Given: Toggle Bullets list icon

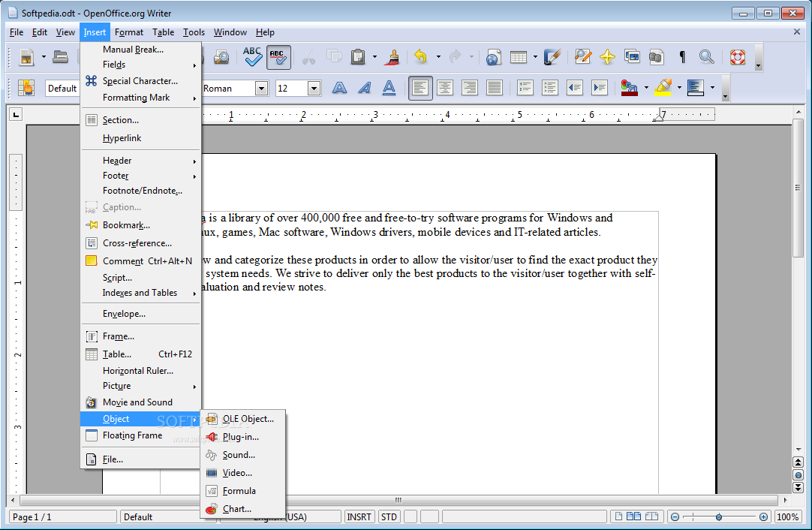Looking at the screenshot, I should pyautogui.click(x=550, y=88).
